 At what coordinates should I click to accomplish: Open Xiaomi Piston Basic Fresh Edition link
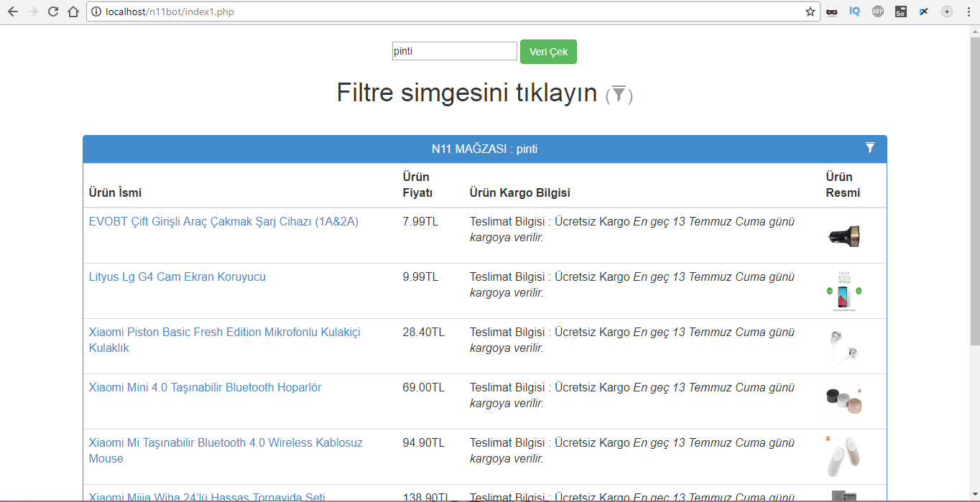pos(225,340)
